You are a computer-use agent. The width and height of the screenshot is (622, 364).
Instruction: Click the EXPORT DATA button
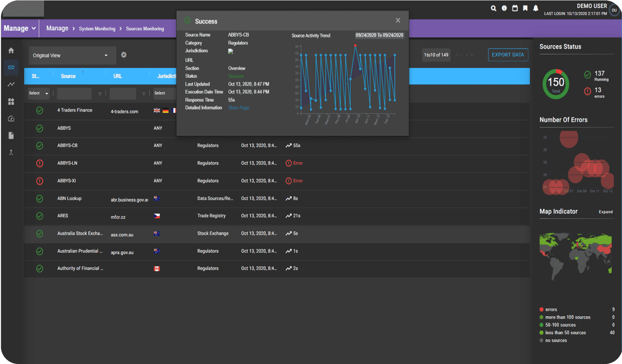click(508, 55)
